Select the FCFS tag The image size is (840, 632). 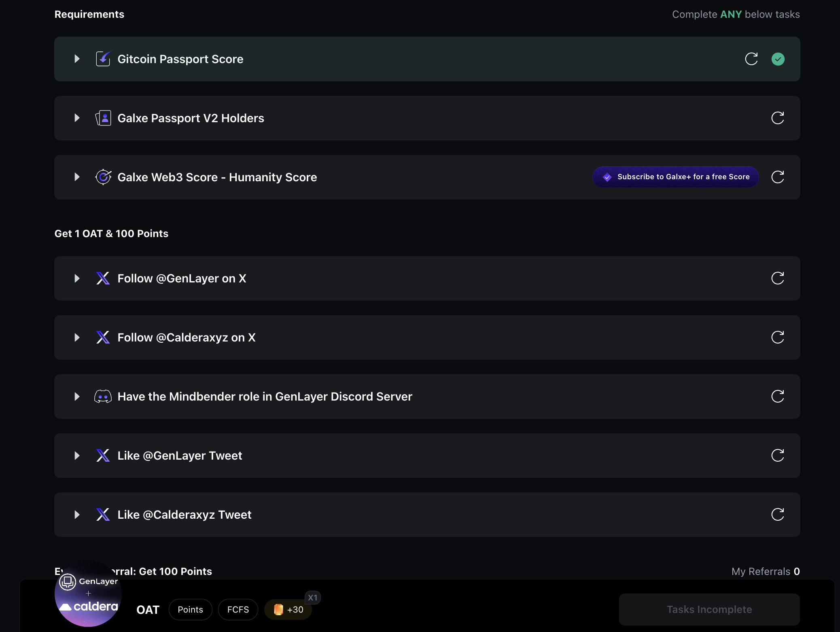pyautogui.click(x=238, y=609)
